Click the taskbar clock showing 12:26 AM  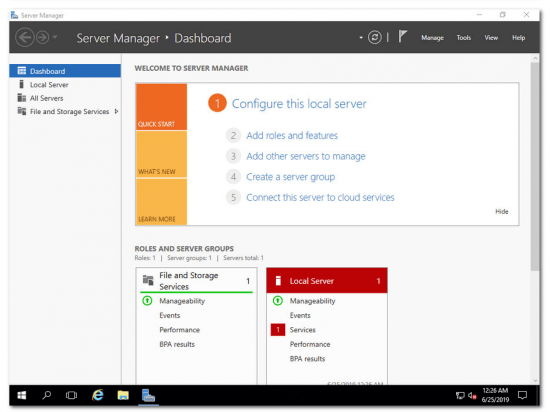(495, 395)
